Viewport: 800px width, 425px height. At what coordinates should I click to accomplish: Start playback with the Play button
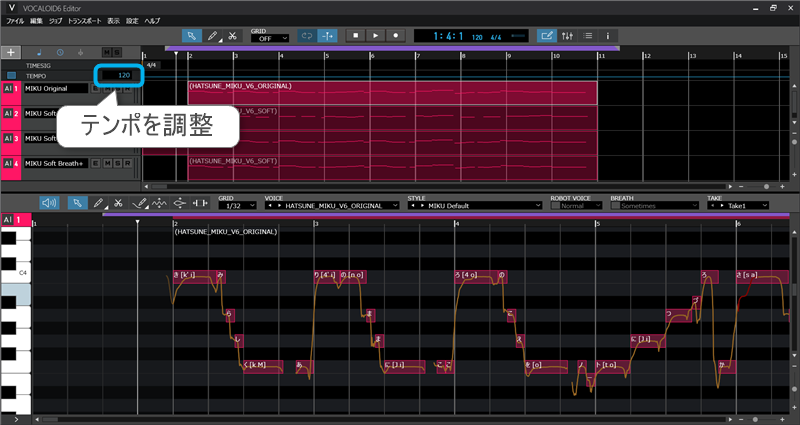pos(376,36)
